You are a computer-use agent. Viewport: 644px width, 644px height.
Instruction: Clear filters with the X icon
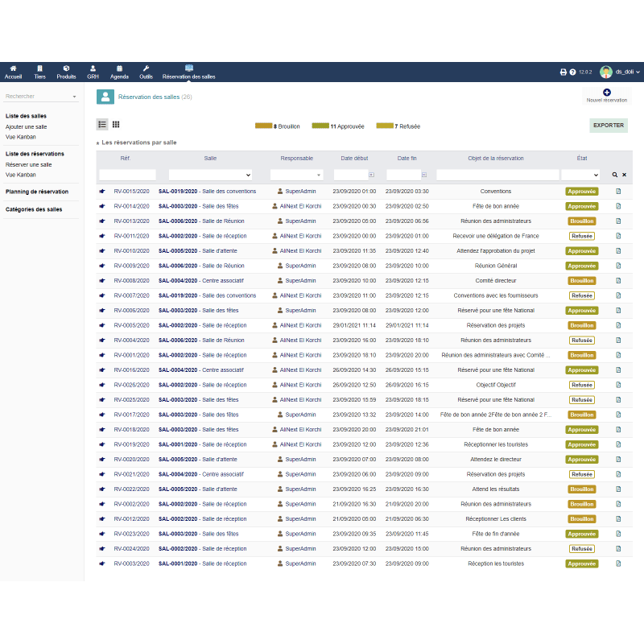(624, 175)
